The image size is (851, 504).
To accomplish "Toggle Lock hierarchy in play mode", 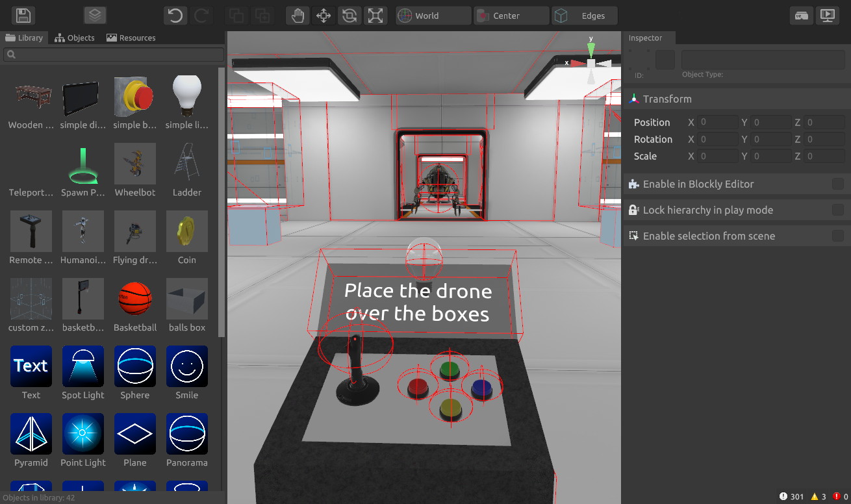I will (838, 210).
